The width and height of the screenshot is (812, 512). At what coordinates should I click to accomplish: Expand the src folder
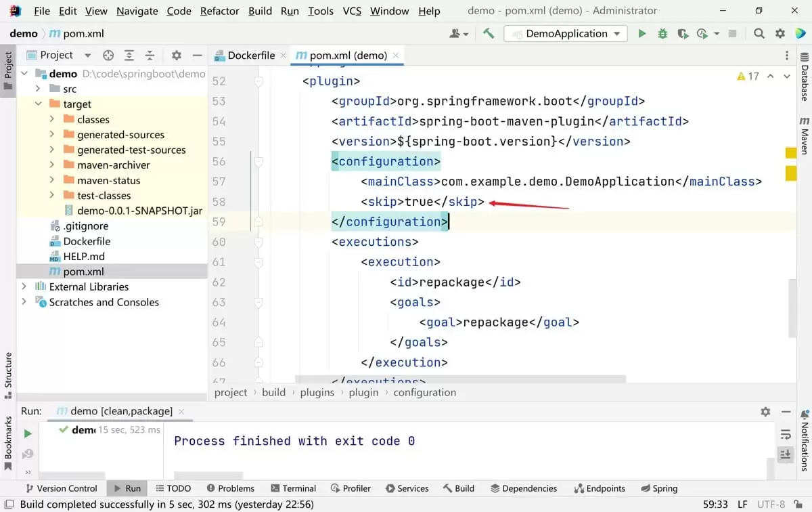pos(39,89)
